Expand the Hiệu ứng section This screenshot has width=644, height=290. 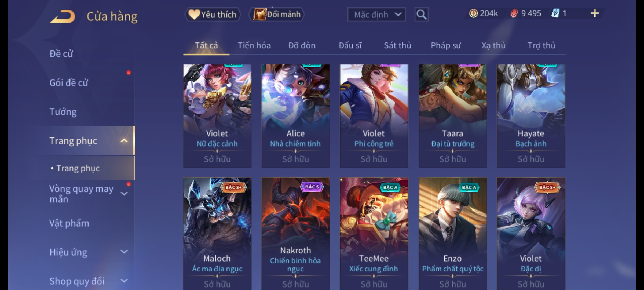(124, 252)
